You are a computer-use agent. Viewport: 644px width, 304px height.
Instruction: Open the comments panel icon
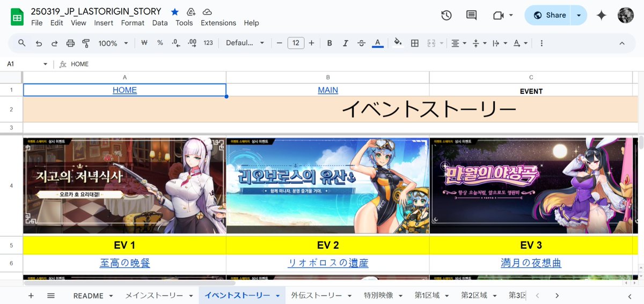pyautogui.click(x=471, y=15)
